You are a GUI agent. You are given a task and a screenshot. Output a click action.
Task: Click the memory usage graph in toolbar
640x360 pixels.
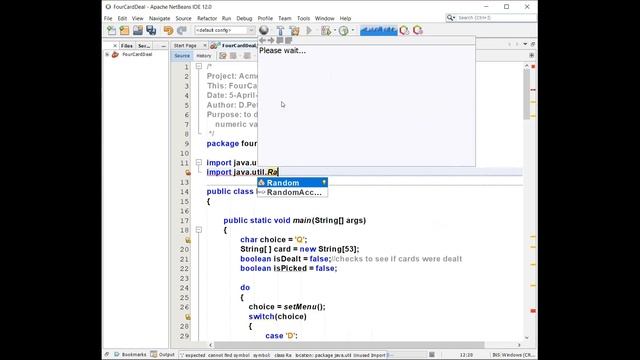tap(378, 30)
